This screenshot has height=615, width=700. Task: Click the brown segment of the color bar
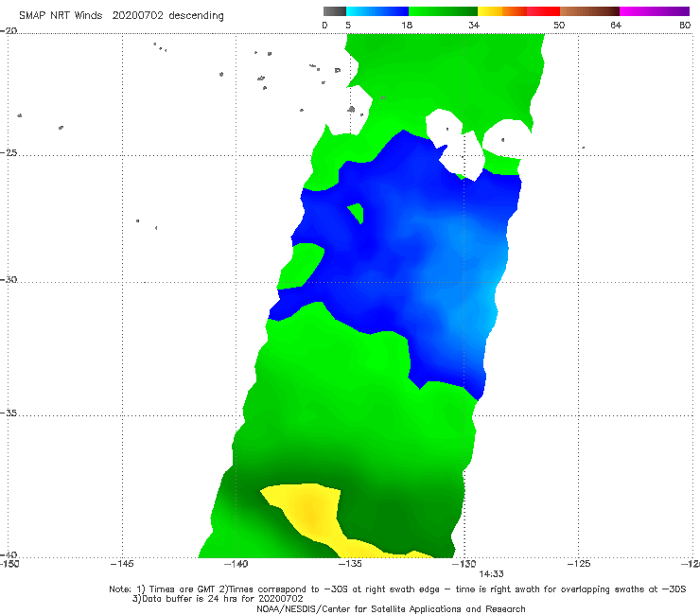point(589,11)
